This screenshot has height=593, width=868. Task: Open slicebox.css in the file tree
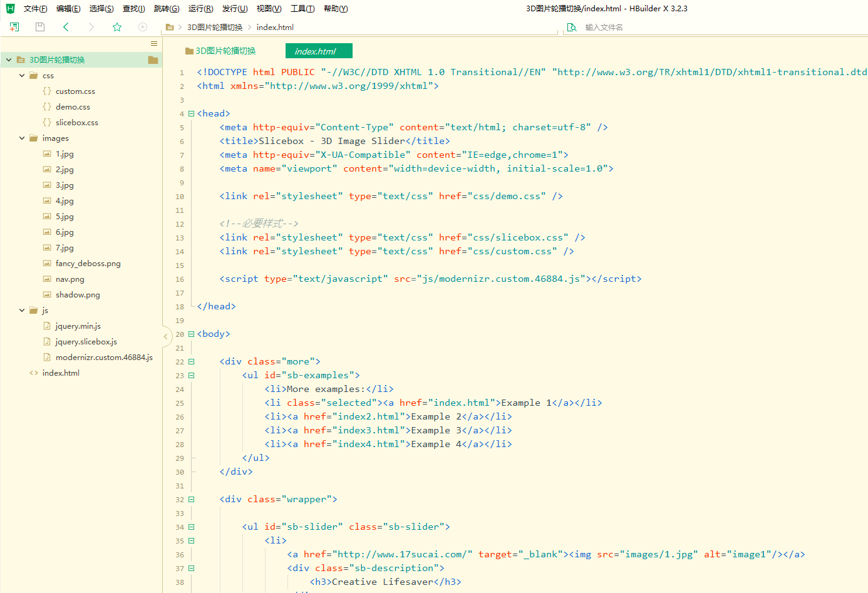[x=77, y=123]
